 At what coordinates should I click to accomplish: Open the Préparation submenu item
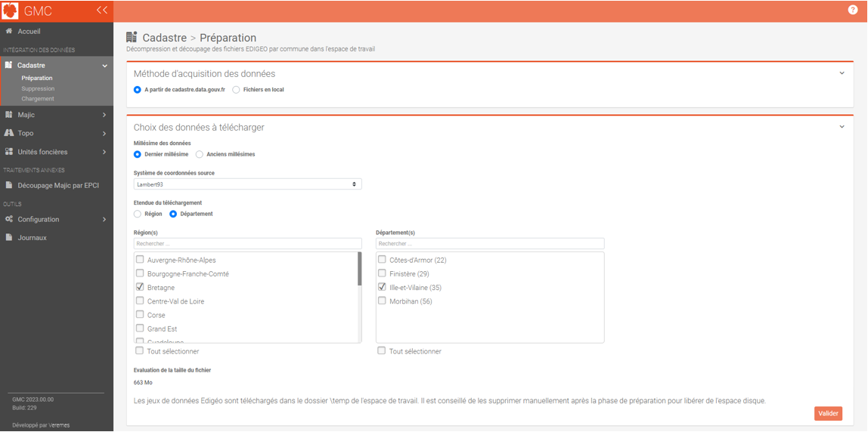tap(37, 78)
